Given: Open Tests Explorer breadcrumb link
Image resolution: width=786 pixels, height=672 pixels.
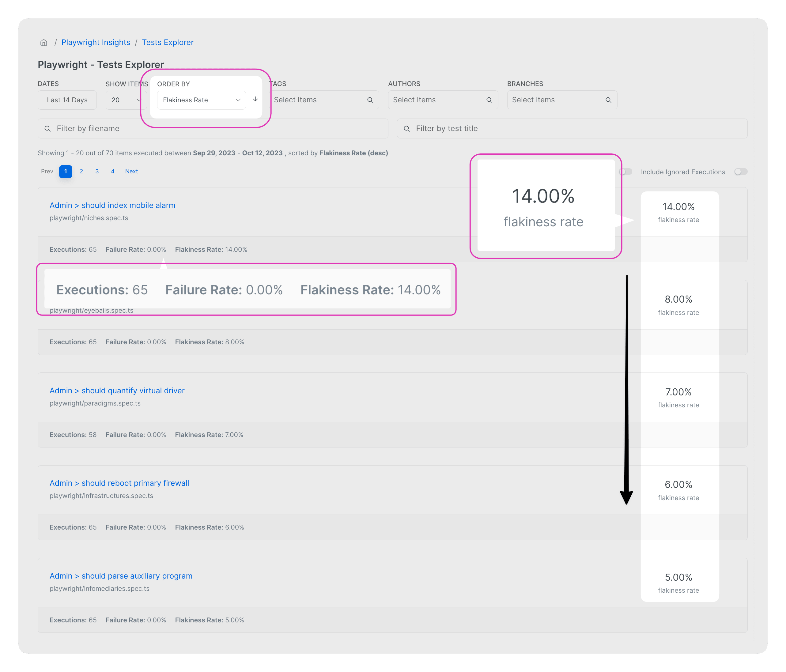Looking at the screenshot, I should tap(168, 43).
